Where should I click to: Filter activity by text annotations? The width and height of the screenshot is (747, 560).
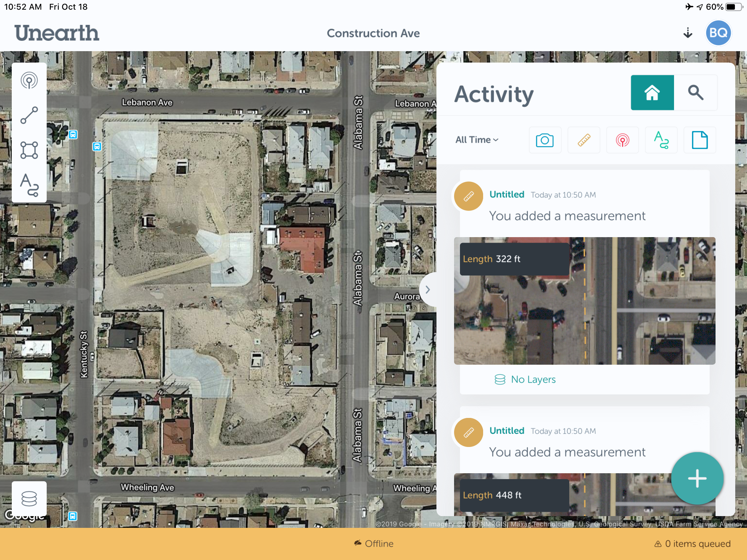[661, 140]
